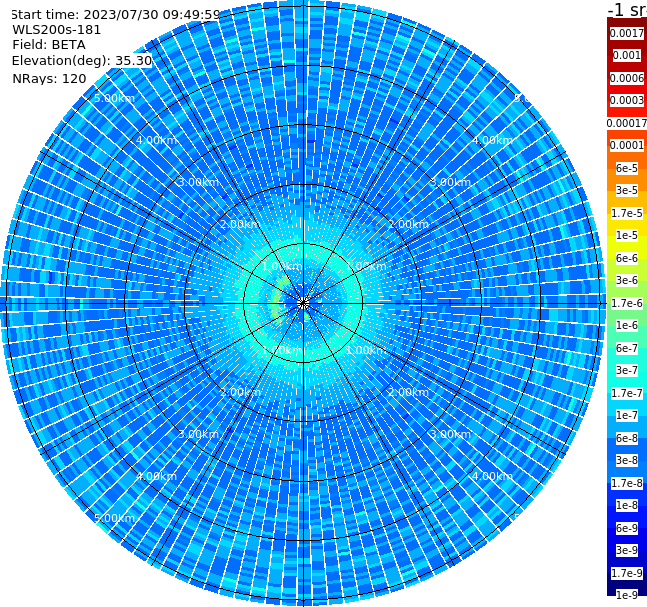Screen dimensions: 647x607
Task: Choose the 1e-6 colorbar value
Action: [627, 325]
